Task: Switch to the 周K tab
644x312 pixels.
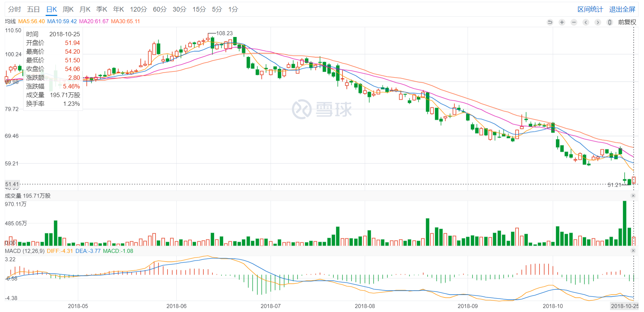Action: pyautogui.click(x=68, y=9)
